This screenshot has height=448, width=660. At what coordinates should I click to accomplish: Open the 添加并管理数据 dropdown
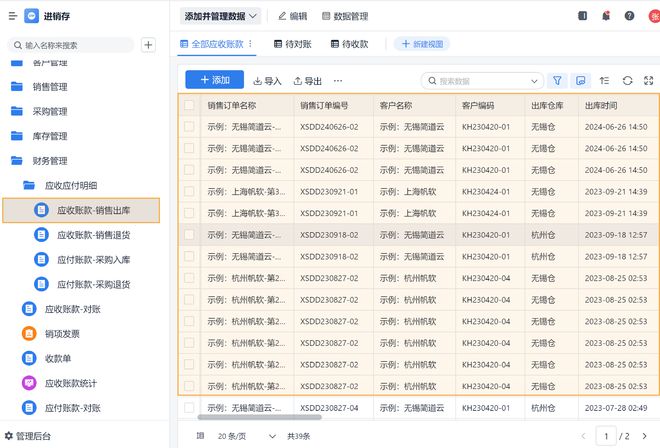click(x=220, y=16)
